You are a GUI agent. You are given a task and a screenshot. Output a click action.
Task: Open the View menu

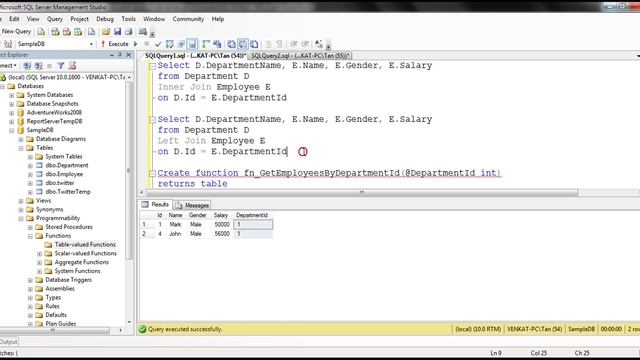pos(33,19)
